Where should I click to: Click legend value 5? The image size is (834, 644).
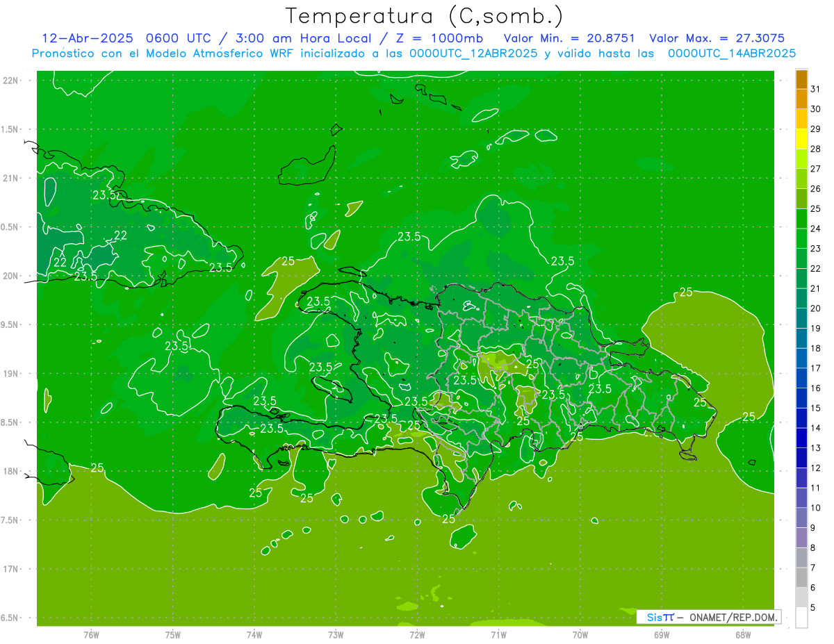(813, 607)
